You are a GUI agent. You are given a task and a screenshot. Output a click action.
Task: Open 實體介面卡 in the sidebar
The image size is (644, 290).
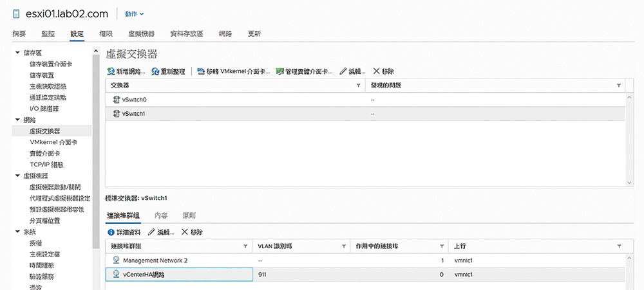point(45,154)
